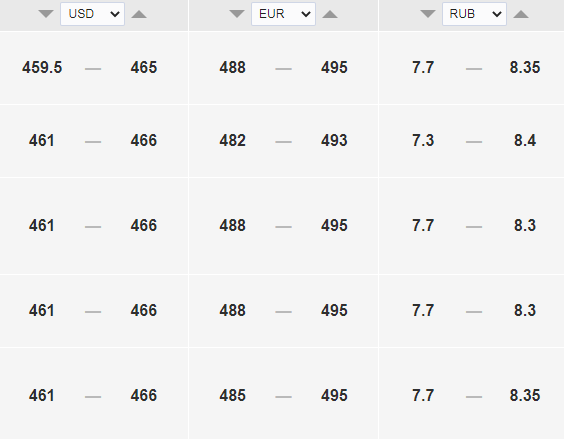Select the 8.4 RUB sell rate

pyautogui.click(x=525, y=140)
